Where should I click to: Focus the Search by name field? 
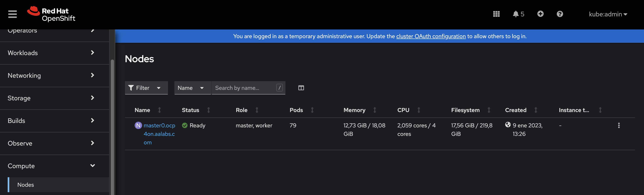[248, 88]
